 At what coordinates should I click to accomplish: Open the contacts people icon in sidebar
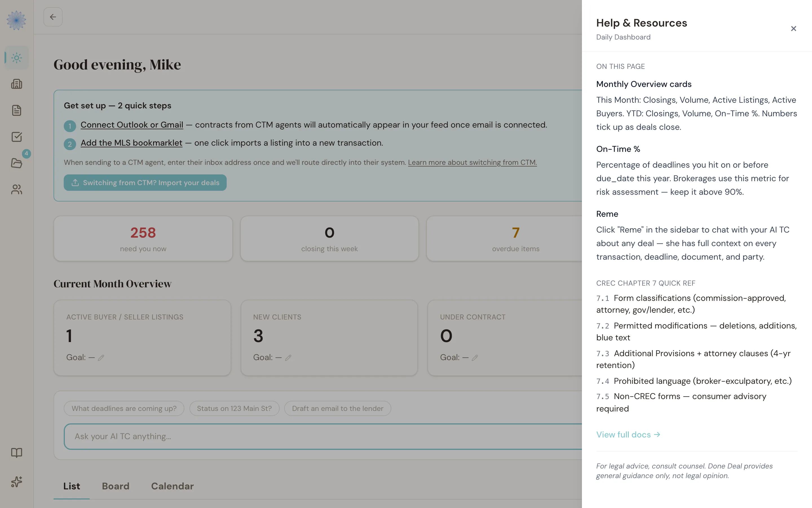(x=16, y=189)
